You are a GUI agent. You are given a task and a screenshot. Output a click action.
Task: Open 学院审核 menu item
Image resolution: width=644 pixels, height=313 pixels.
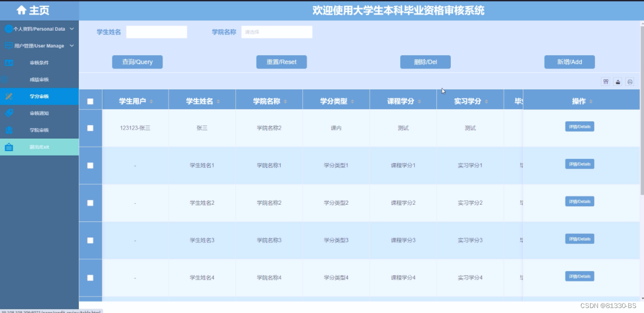[39, 130]
